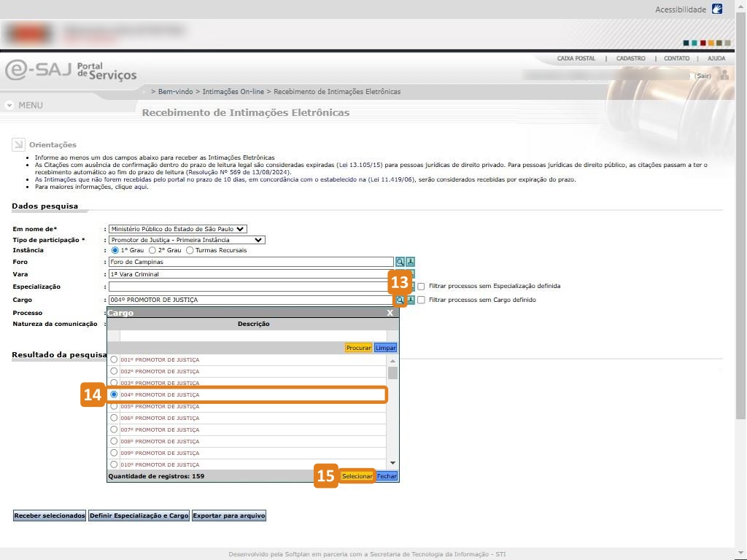Image resolution: width=747 pixels, height=560 pixels.
Task: Click the Cargo clear icon beside the magnifier
Action: (x=411, y=300)
